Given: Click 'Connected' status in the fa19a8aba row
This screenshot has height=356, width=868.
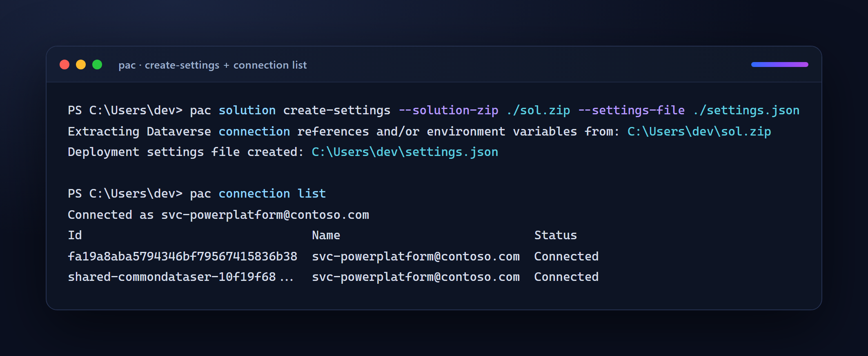Looking at the screenshot, I should 566,256.
